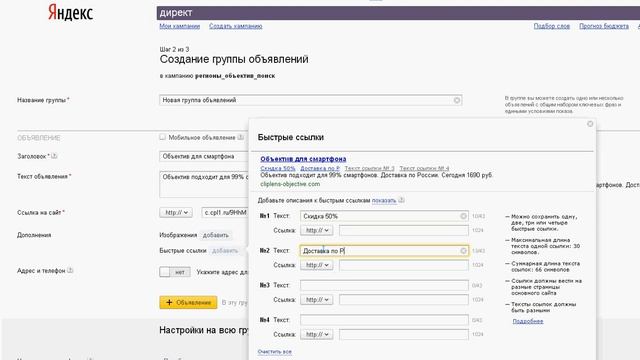Open http:// dropdown for quick link №4

coord(317,334)
